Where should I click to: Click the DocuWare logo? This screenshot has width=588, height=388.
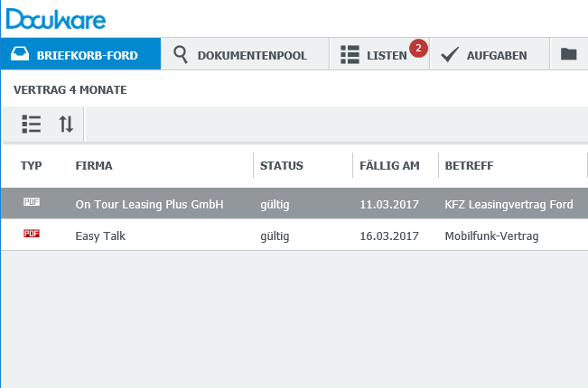pos(56,19)
